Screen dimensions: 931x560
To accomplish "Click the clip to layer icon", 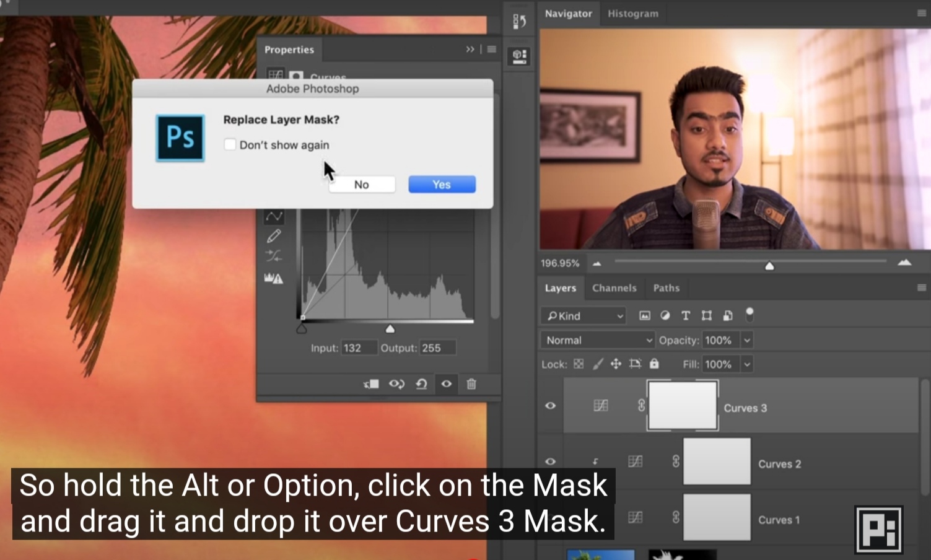I will pos(370,384).
